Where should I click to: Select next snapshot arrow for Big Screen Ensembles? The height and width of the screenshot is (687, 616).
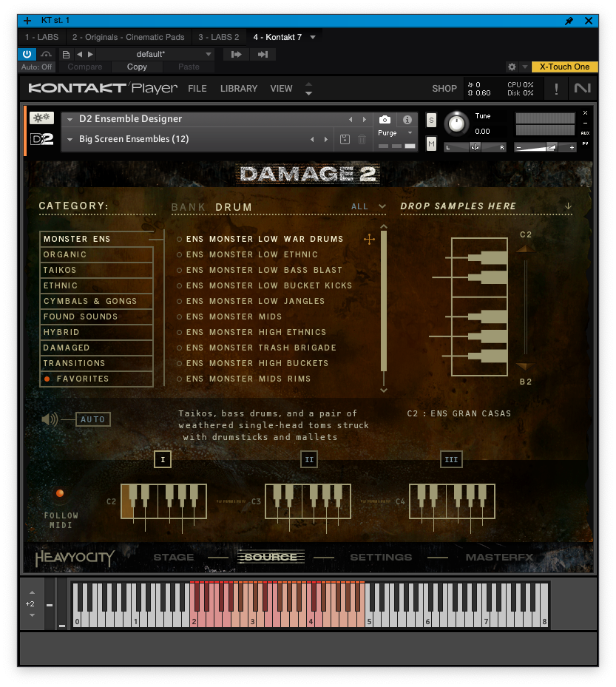click(x=325, y=139)
